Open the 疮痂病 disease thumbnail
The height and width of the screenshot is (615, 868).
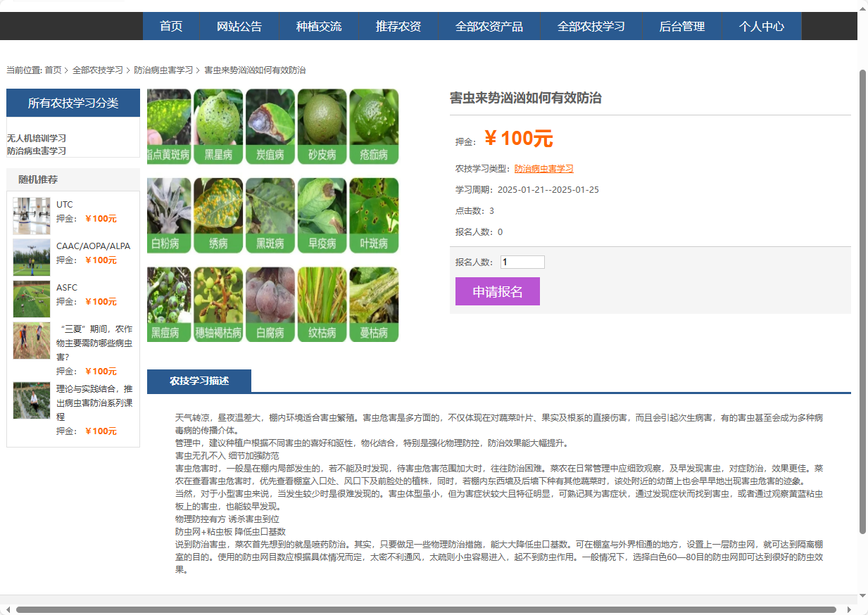pyautogui.click(x=374, y=126)
